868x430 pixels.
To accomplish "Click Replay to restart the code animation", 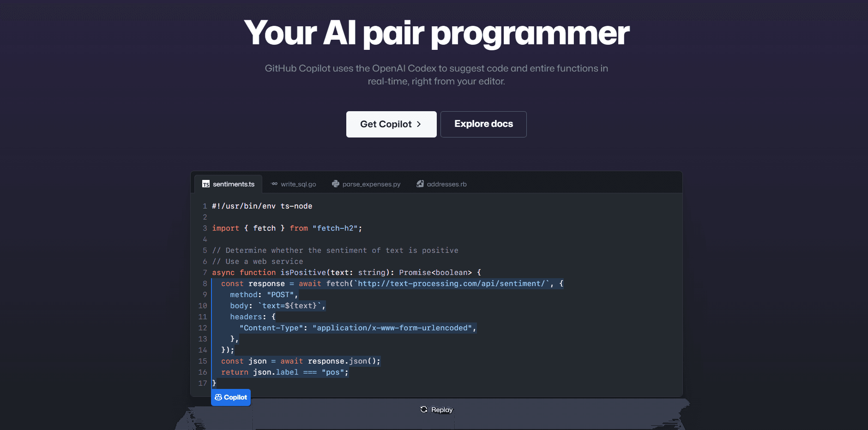I will (x=436, y=410).
